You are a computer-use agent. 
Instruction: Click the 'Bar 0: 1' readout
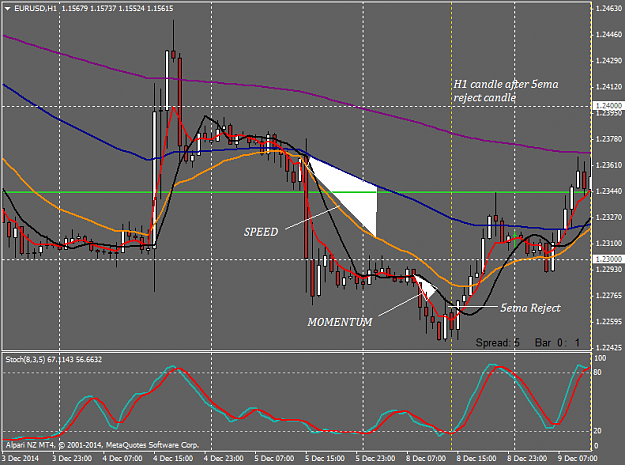tap(557, 342)
